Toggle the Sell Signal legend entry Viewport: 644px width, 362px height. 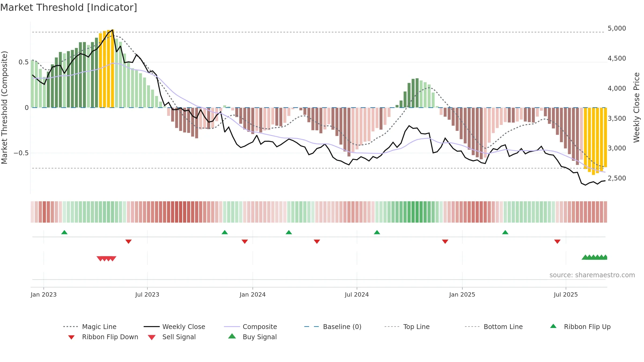pos(171,337)
